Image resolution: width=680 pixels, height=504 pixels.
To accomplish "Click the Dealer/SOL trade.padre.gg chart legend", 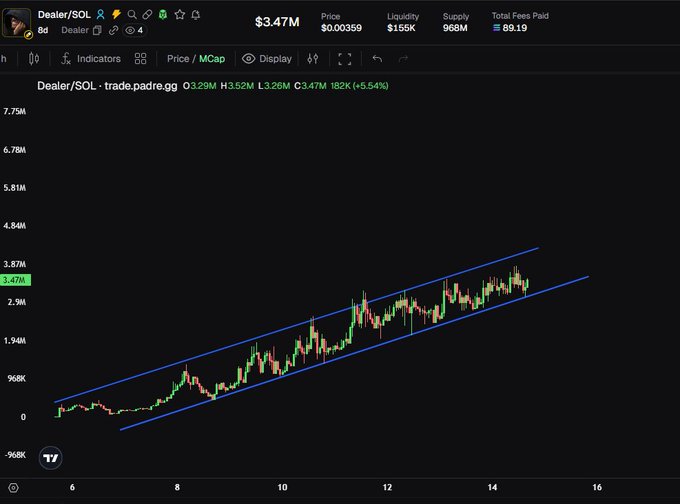I will coord(107,86).
